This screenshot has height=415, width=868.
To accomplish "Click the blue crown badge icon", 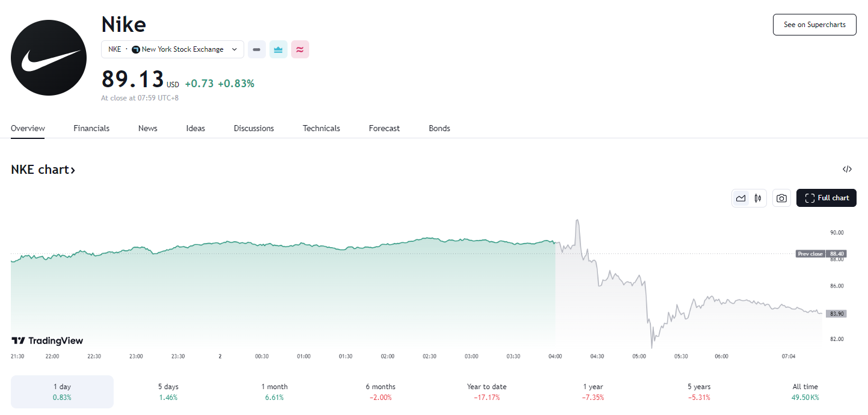I will [x=278, y=49].
